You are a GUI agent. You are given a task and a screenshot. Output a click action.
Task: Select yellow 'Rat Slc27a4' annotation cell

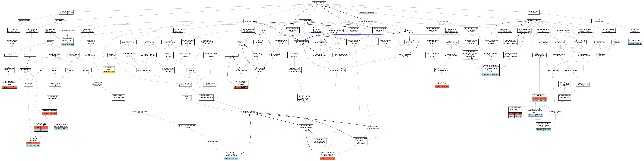pos(109,72)
